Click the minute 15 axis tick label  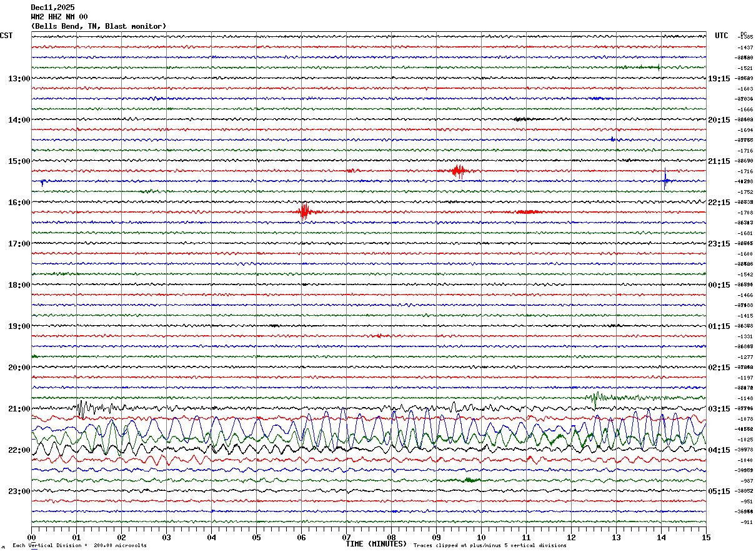coord(706,537)
